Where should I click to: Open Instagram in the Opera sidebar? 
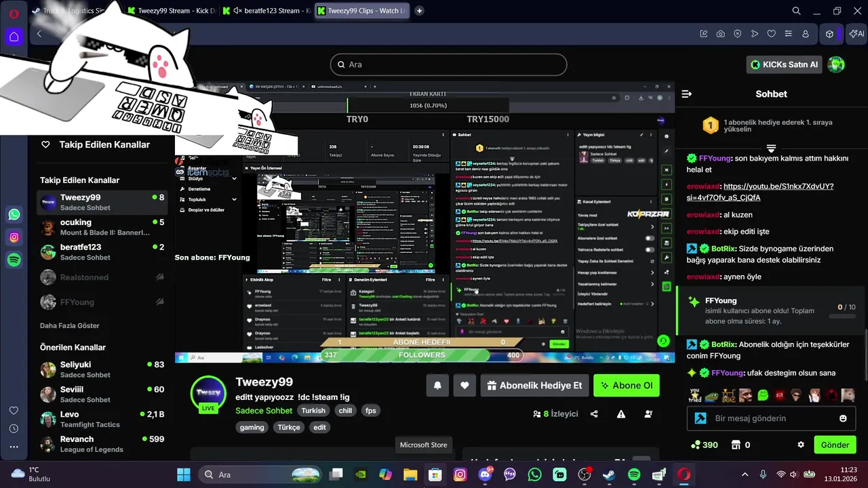(14, 237)
